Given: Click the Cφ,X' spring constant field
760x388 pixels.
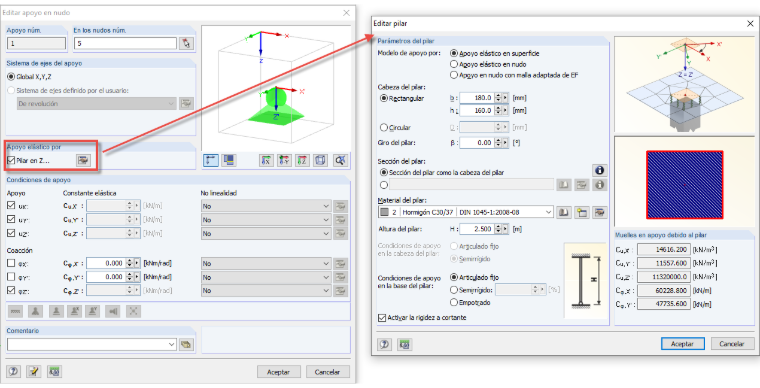Looking at the screenshot, I should pyautogui.click(x=106, y=263).
